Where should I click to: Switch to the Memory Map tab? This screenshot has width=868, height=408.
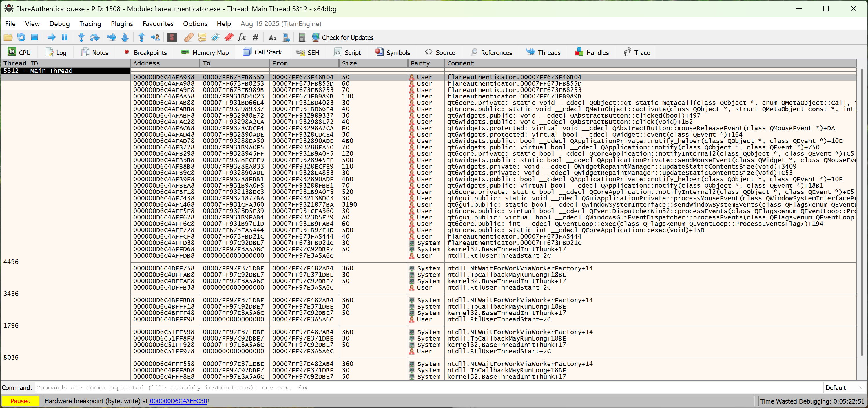[x=205, y=52]
